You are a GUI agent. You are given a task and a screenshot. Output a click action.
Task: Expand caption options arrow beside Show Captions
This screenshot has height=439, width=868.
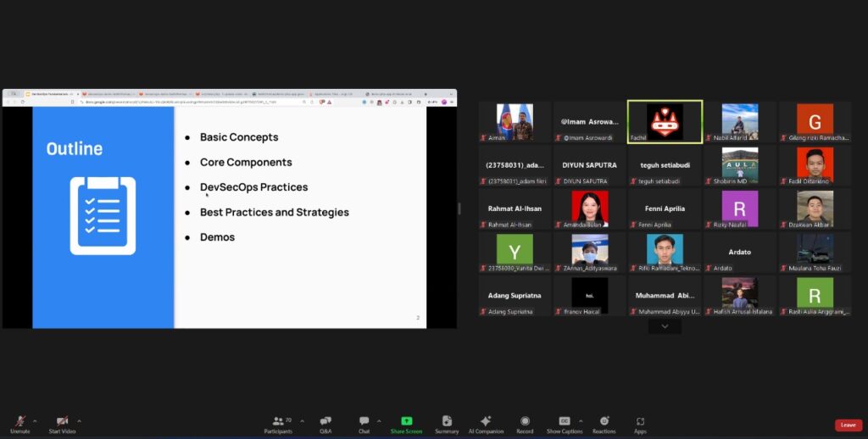point(581,421)
